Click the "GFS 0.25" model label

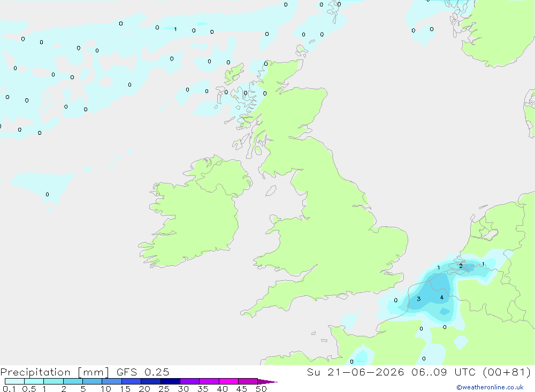tap(143, 372)
